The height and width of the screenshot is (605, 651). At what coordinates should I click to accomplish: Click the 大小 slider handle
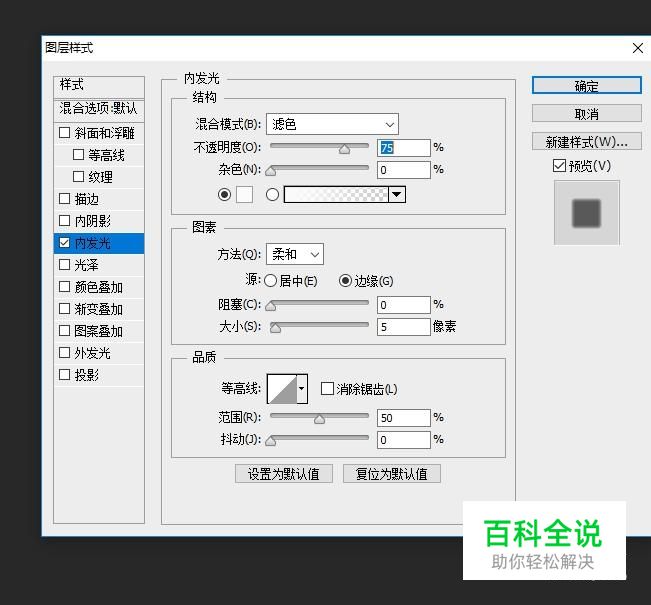tap(275, 328)
